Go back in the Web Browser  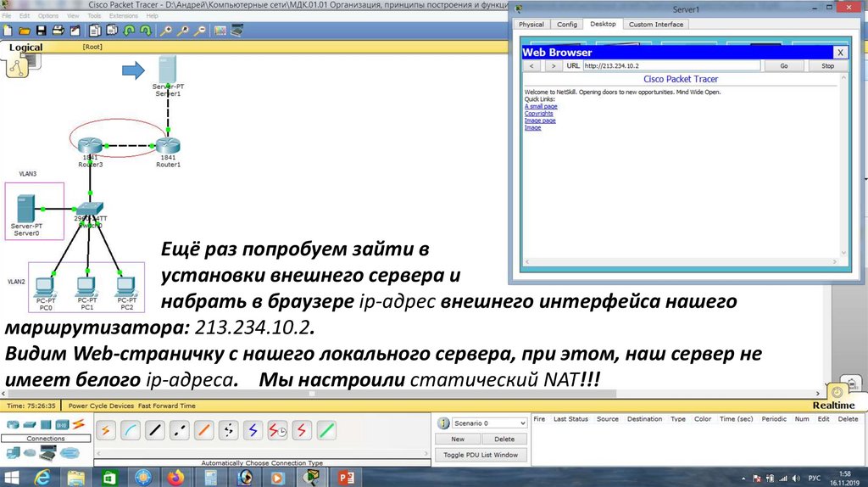531,66
